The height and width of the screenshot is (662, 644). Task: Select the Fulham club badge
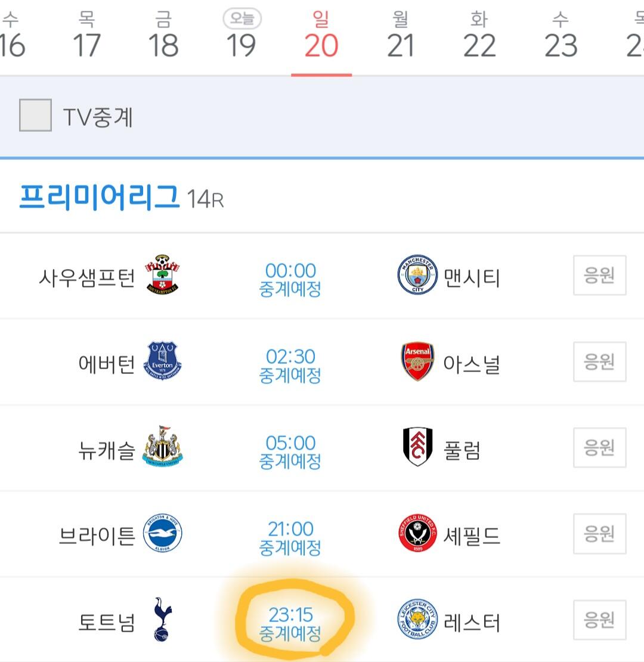click(x=417, y=447)
